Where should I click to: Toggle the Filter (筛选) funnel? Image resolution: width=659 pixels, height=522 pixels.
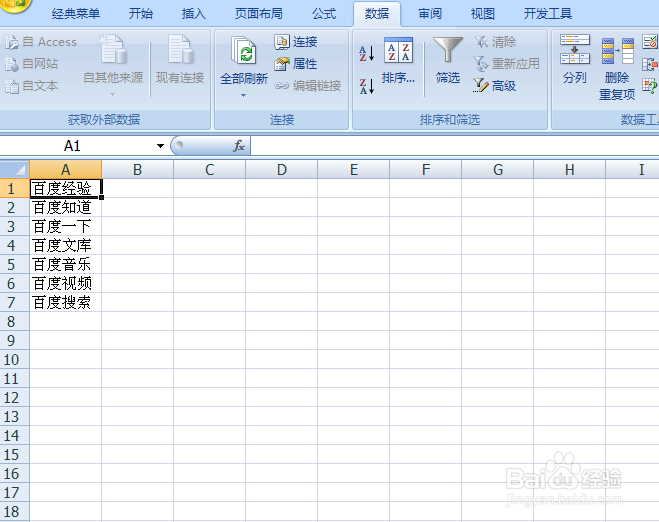448,61
